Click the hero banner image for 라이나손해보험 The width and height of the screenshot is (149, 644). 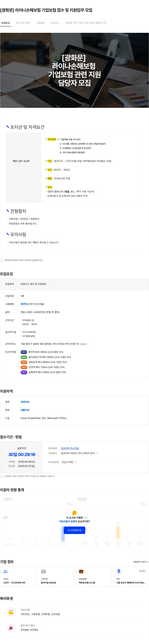(74, 70)
